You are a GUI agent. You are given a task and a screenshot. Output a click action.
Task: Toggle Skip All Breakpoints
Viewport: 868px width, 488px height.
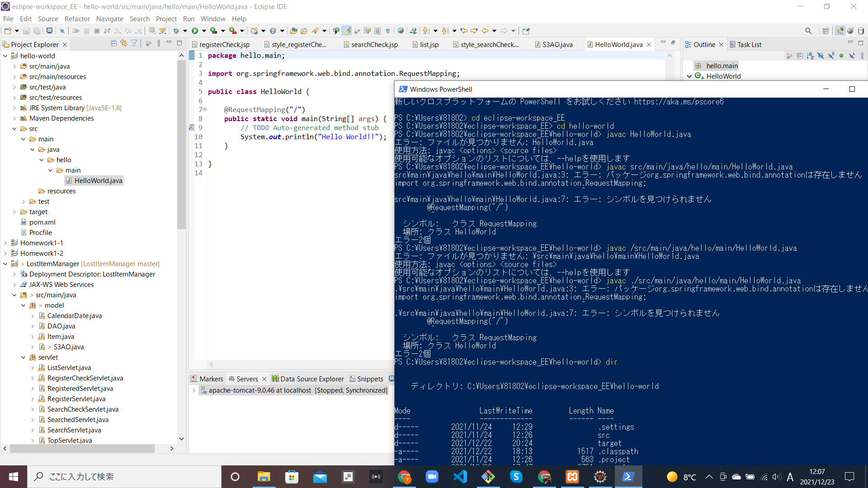pyautogui.click(x=62, y=31)
